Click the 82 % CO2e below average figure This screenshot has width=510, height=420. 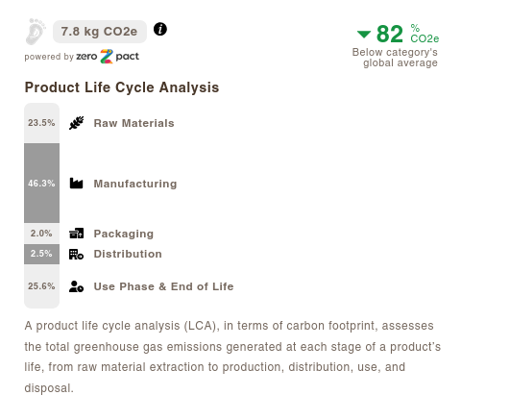pyautogui.click(x=398, y=45)
